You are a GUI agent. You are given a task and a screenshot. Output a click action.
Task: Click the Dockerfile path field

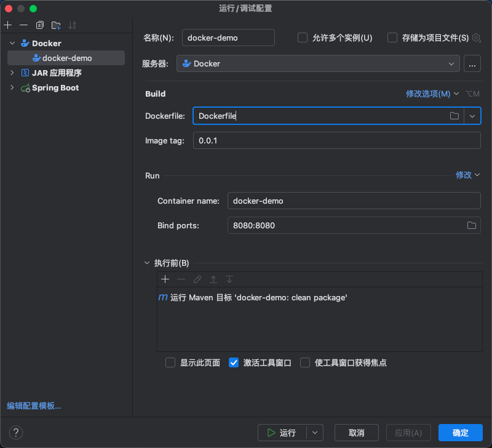[321, 116]
